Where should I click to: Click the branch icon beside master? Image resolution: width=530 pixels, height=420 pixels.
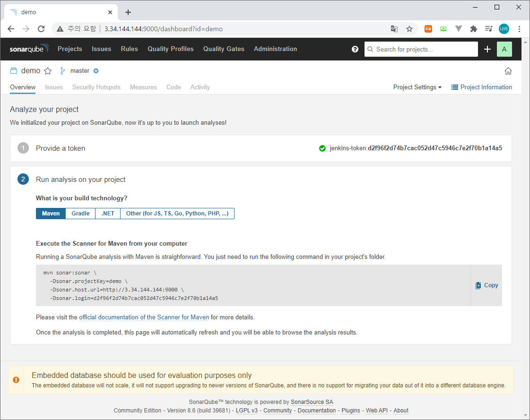tap(62, 70)
